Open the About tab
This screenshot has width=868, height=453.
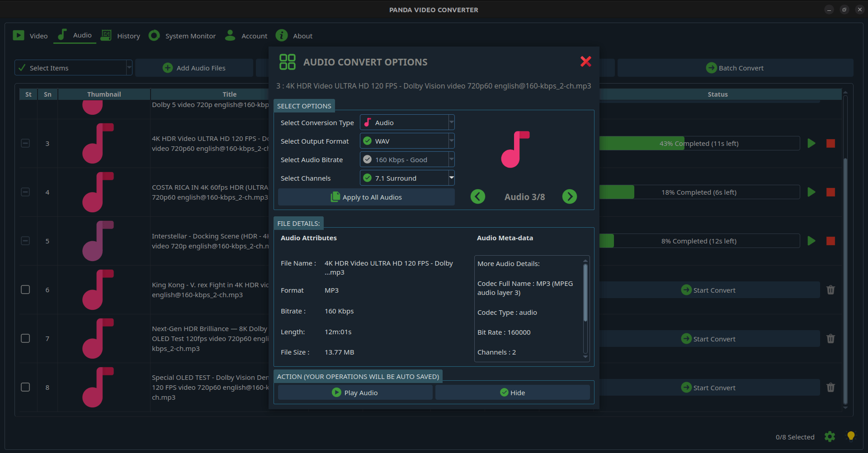[x=294, y=36]
